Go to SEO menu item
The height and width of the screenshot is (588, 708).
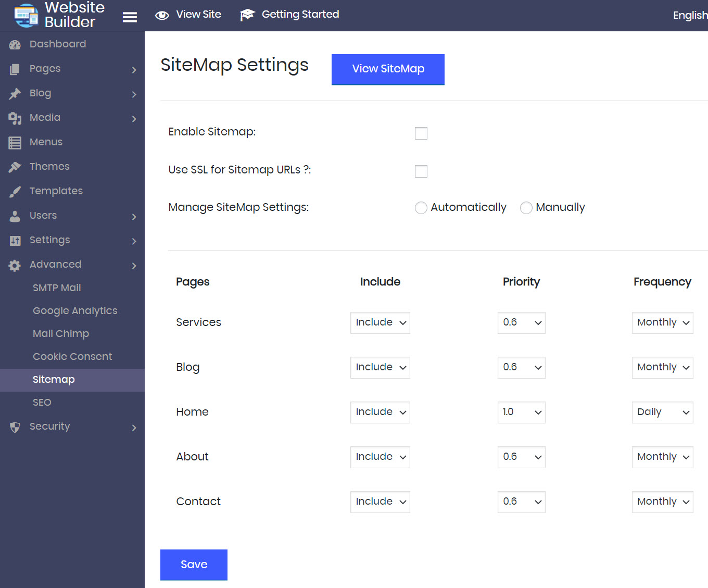[42, 403]
